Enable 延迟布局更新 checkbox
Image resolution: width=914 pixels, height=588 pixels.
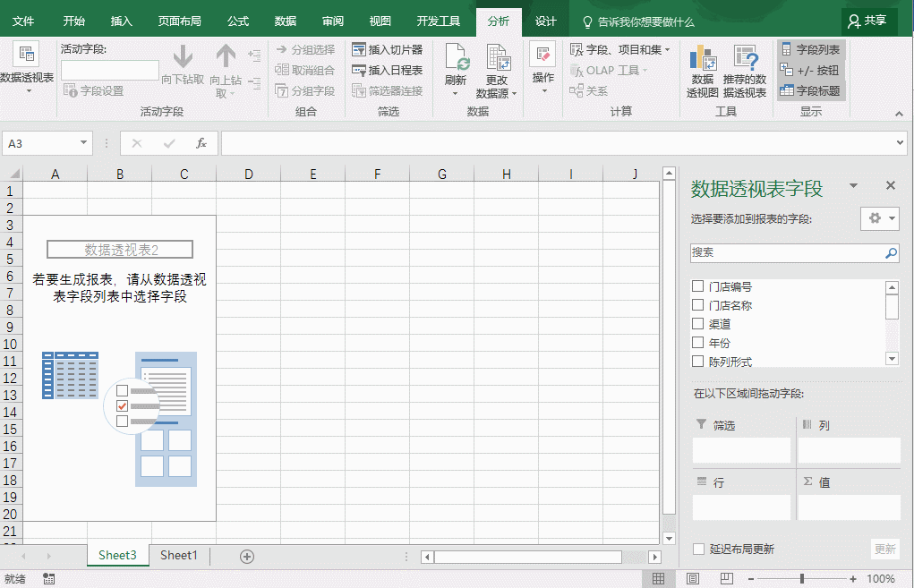pyautogui.click(x=698, y=549)
